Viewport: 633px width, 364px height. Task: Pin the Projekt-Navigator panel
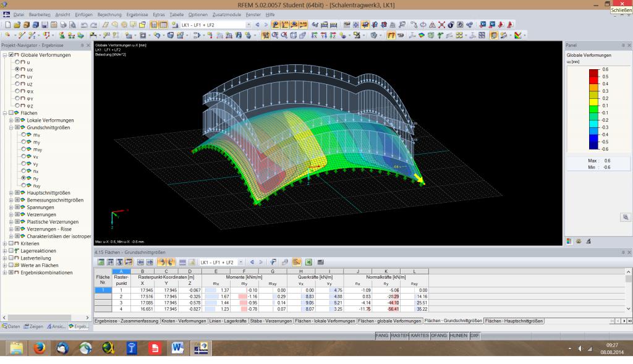82,45
